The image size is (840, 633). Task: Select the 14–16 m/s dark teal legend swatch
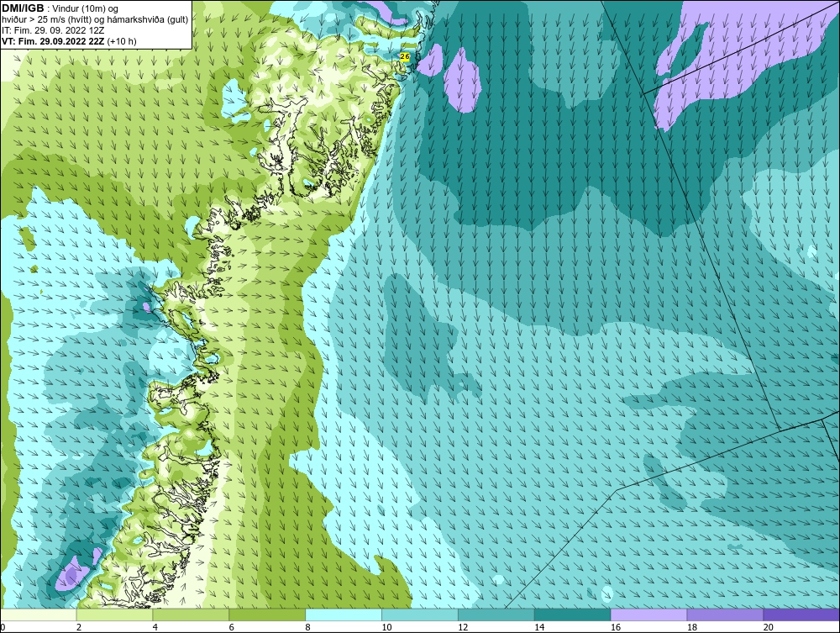click(x=573, y=615)
